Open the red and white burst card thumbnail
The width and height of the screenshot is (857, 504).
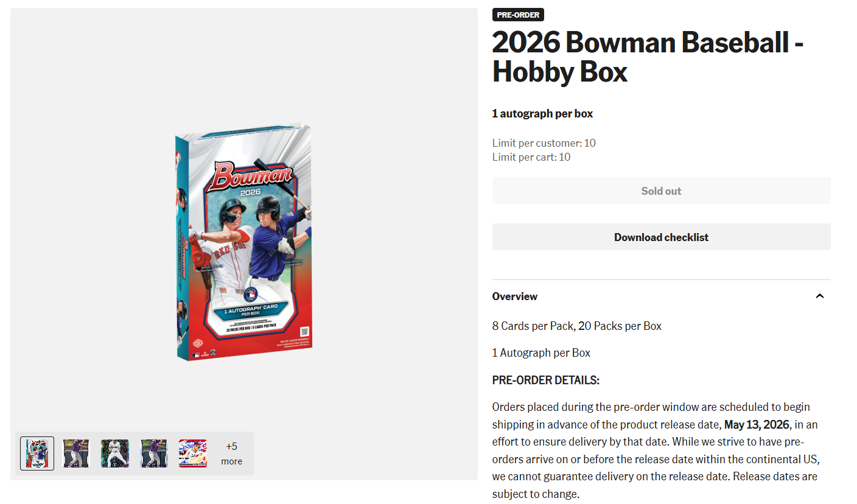pos(192,453)
